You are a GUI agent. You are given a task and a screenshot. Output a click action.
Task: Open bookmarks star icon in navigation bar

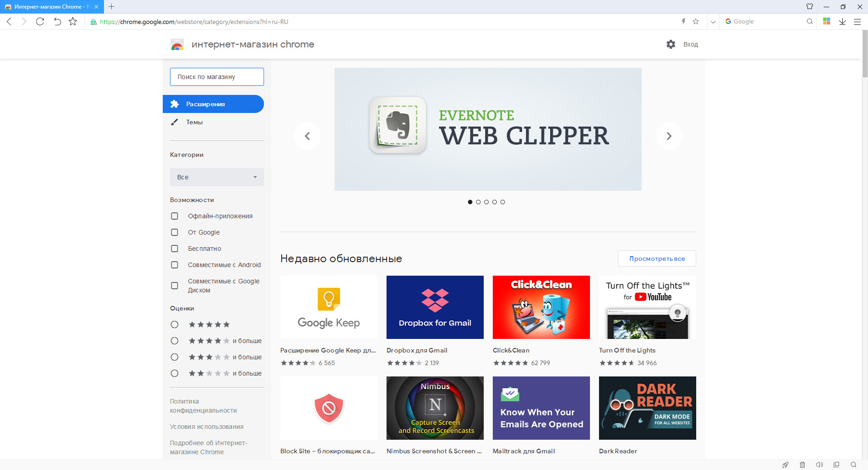[x=73, y=21]
